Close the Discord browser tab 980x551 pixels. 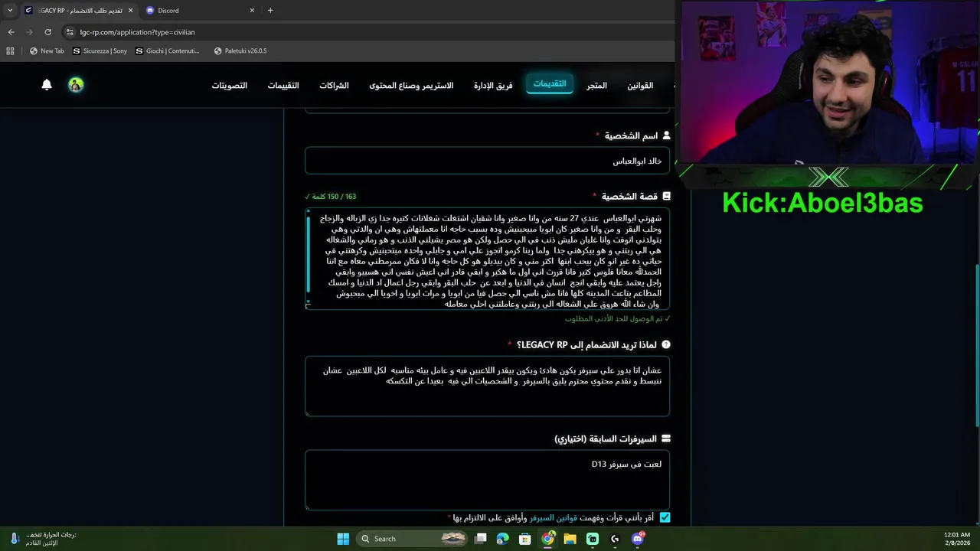click(x=252, y=10)
